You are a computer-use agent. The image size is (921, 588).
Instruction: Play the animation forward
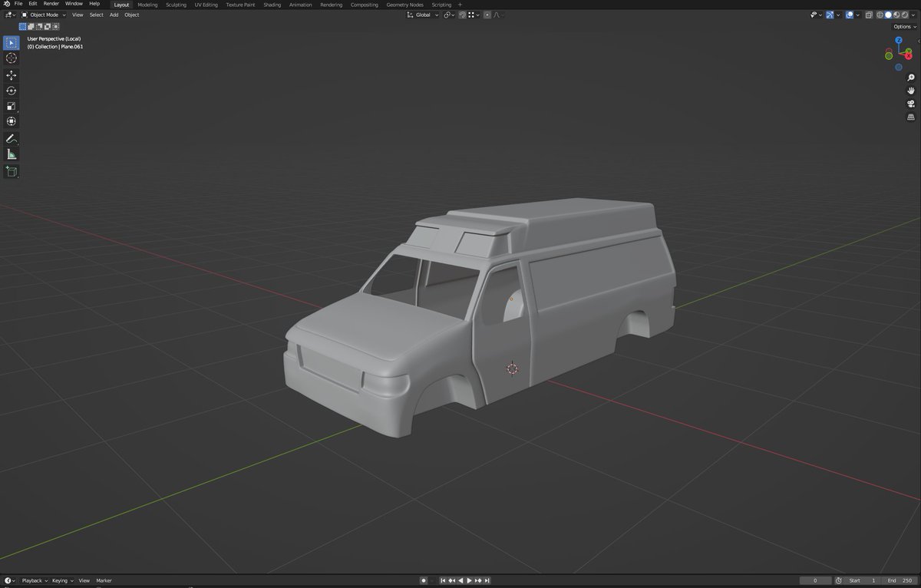pos(469,580)
